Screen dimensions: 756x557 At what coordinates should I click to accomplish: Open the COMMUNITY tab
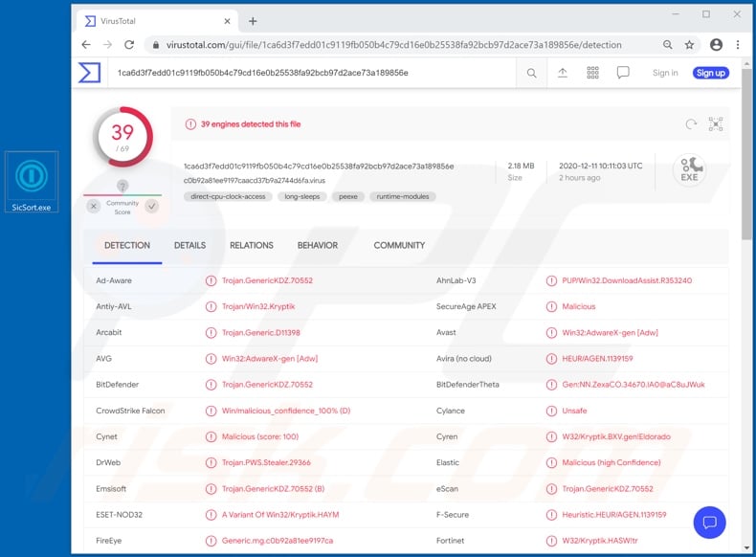pos(399,245)
